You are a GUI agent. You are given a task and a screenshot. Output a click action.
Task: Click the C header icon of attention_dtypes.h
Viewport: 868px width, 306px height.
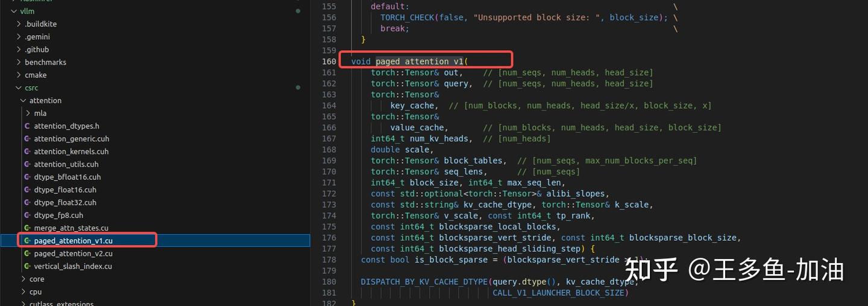tap(27, 126)
